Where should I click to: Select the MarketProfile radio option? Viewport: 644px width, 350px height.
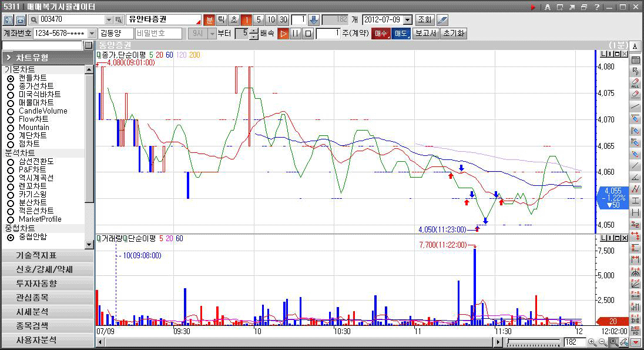point(11,219)
